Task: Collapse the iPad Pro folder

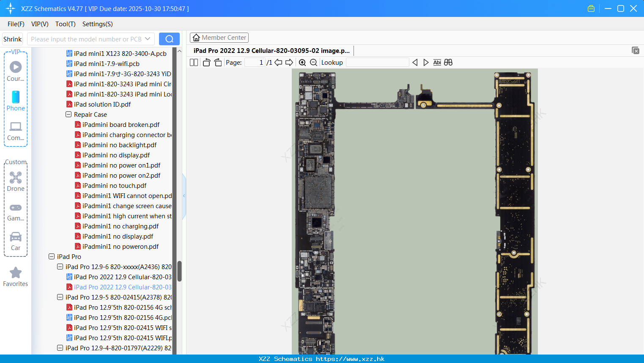Action: pyautogui.click(x=52, y=257)
